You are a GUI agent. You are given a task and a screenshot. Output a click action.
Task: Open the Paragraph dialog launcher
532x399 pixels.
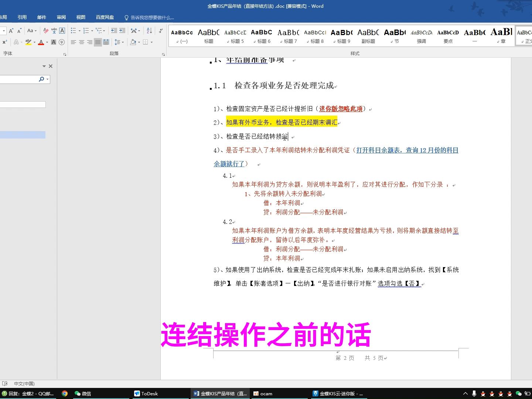click(163, 54)
